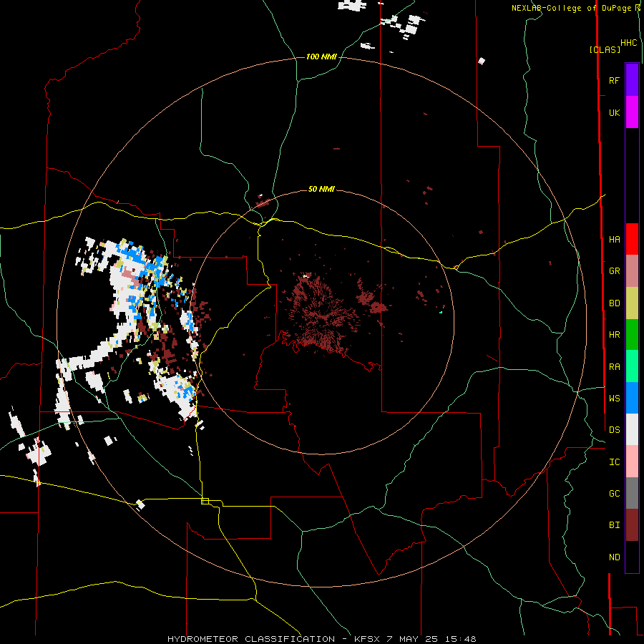Image resolution: width=644 pixels, height=644 pixels.
Task: Click the GR legend color swatch
Action: click(632, 271)
